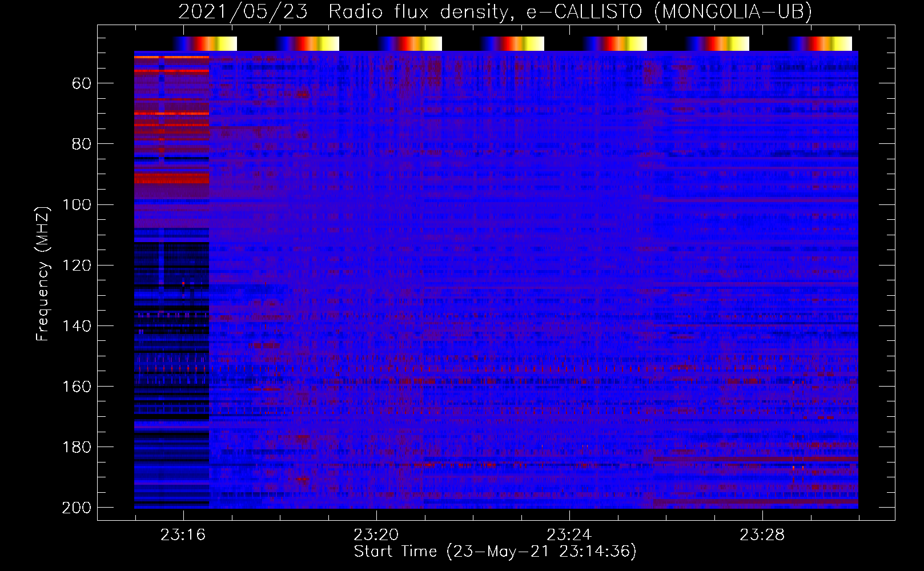Click the 100 frequency tick label
The width and height of the screenshot is (924, 571).
point(77,205)
